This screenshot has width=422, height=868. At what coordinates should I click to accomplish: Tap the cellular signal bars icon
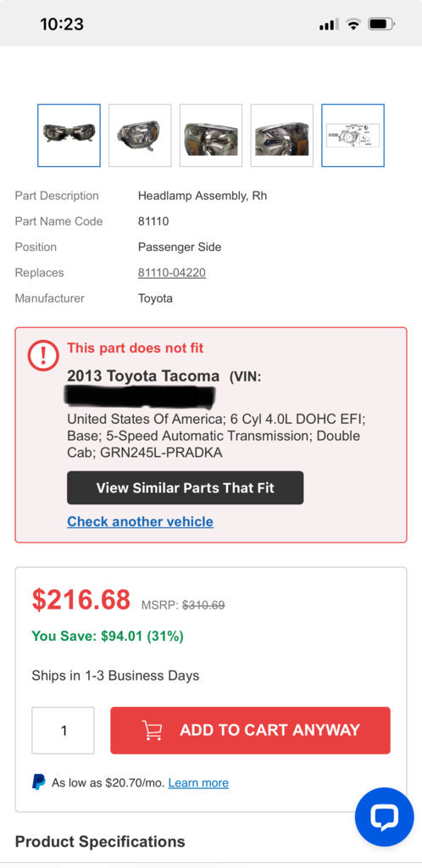coord(329,25)
